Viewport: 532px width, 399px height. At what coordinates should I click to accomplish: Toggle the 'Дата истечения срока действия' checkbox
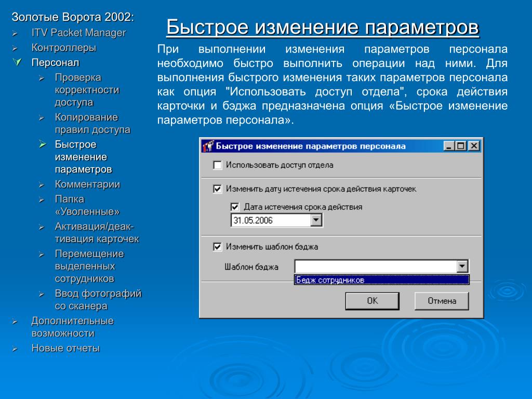tap(235, 207)
